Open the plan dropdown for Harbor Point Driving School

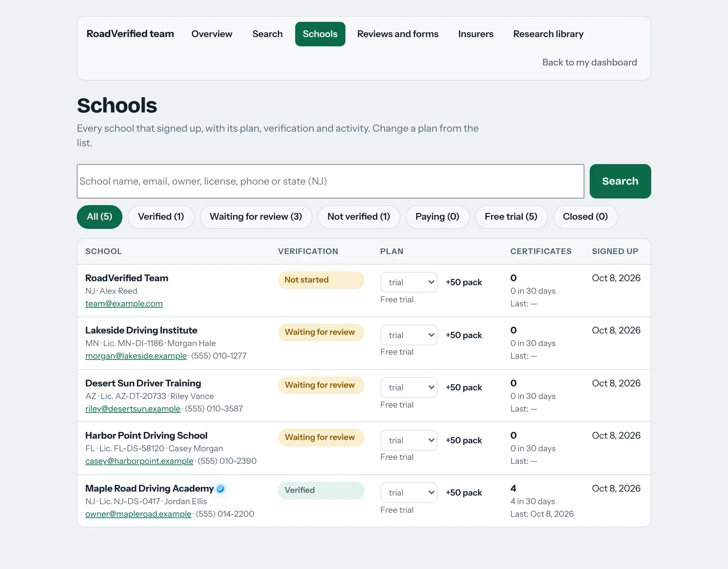click(x=408, y=440)
